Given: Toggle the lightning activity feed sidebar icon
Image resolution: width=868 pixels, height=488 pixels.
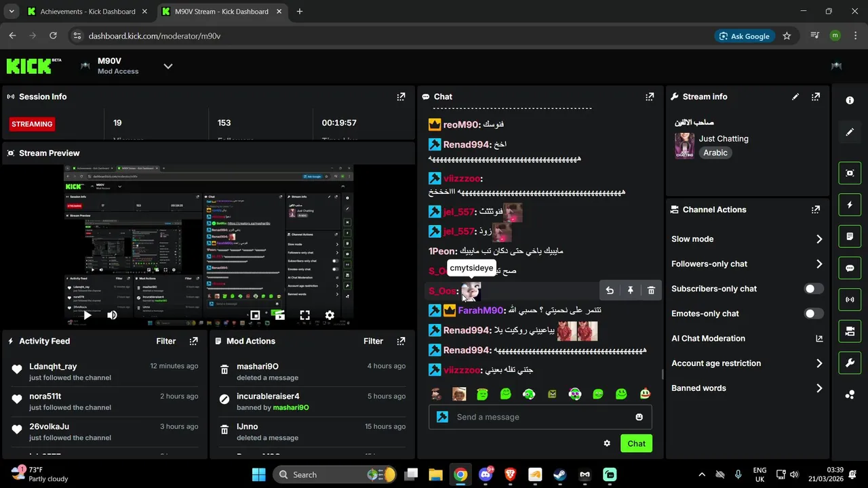Looking at the screenshot, I should [850, 205].
